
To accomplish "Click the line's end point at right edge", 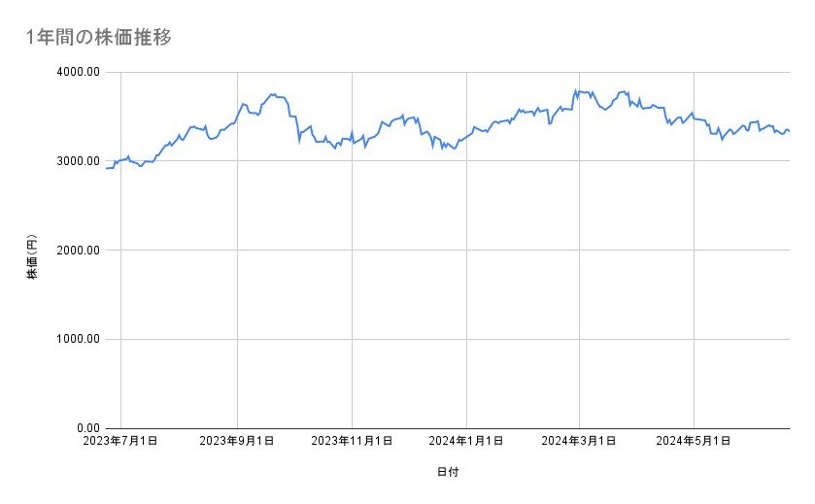I will click(x=789, y=131).
